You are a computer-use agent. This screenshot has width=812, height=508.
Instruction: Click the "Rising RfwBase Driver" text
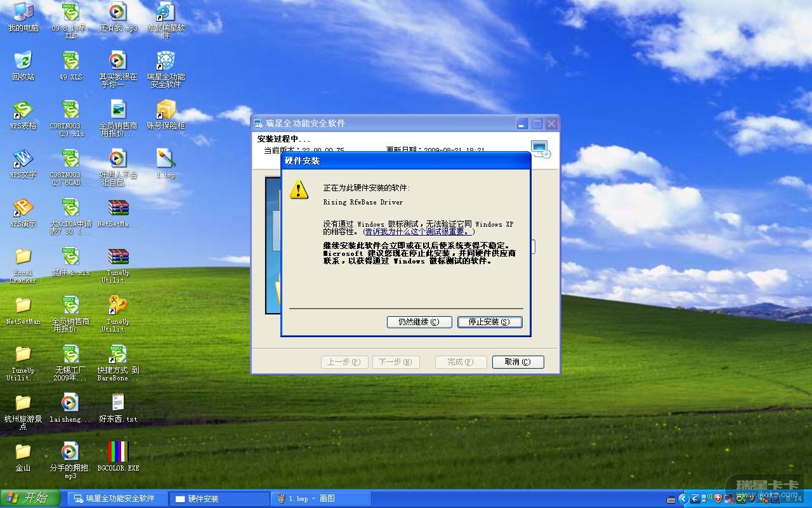tap(363, 203)
